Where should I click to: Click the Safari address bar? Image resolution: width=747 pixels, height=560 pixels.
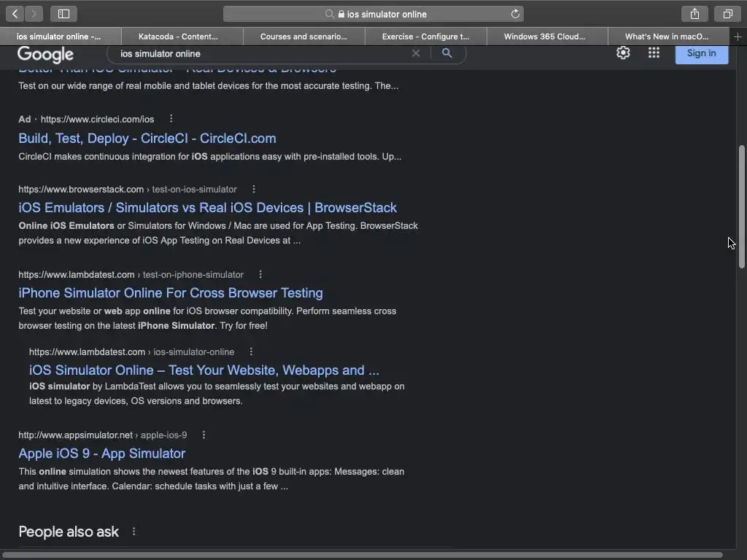pyautogui.click(x=373, y=15)
